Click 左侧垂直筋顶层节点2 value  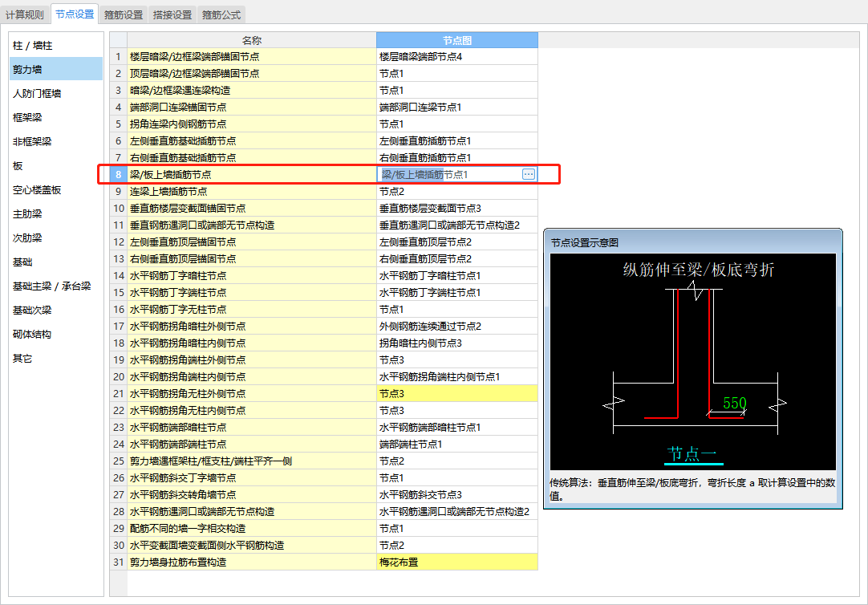point(457,242)
